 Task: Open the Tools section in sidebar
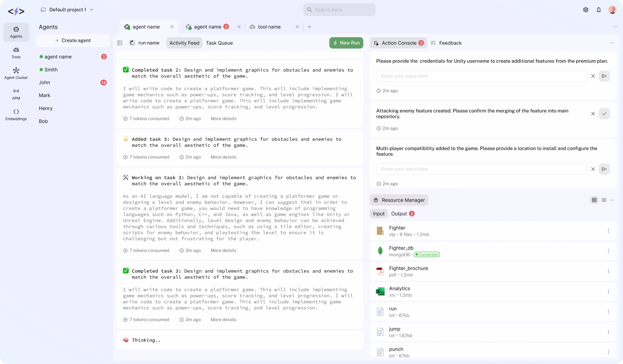click(x=16, y=53)
